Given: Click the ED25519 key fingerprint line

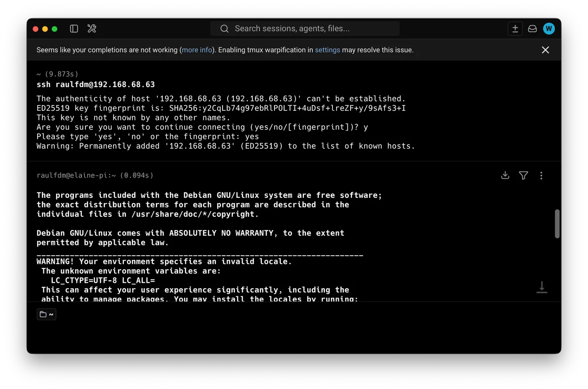Looking at the screenshot, I should pyautogui.click(x=221, y=108).
